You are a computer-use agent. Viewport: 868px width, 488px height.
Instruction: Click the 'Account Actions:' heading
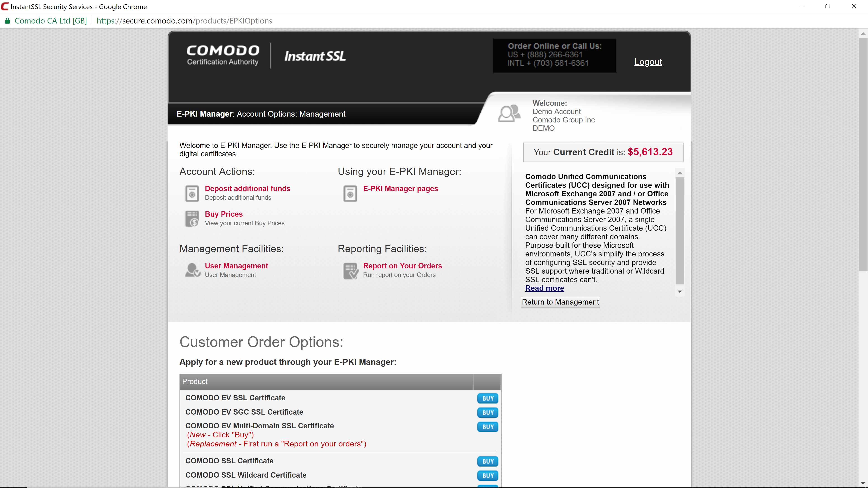tap(217, 171)
